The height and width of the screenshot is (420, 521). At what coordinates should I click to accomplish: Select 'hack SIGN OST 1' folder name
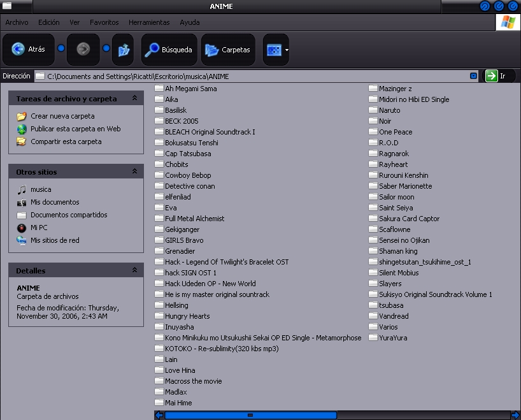point(190,273)
